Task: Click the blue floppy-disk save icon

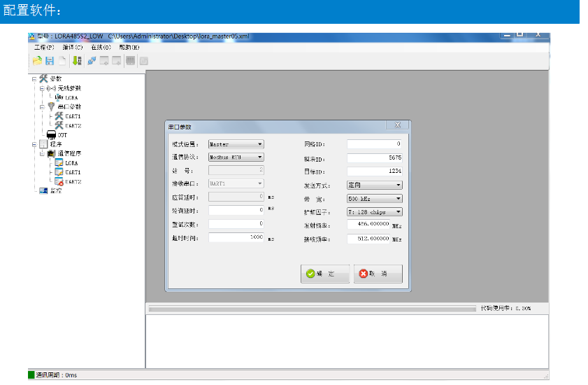Action: (50, 60)
